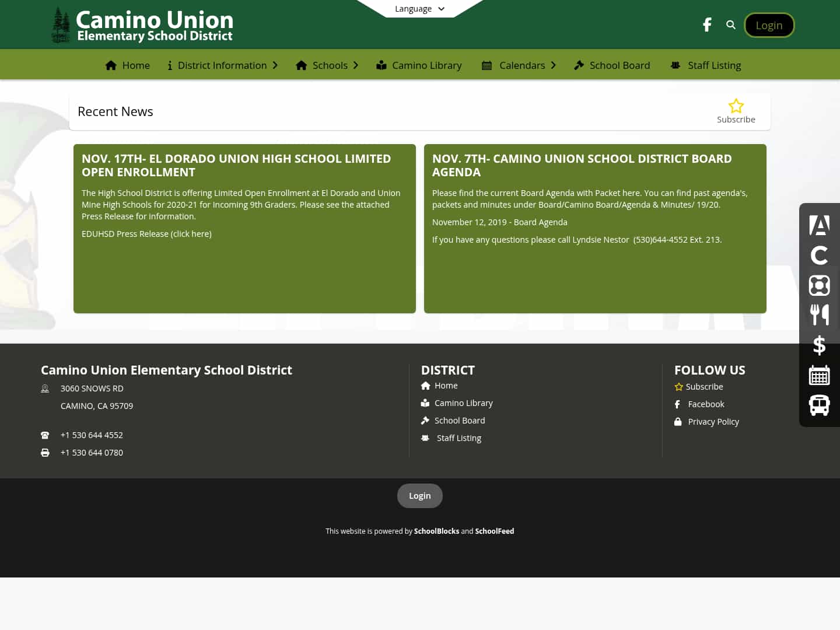Viewport: 840px width, 630px height.
Task: Click the Facebook icon in the header
Action: (707, 24)
